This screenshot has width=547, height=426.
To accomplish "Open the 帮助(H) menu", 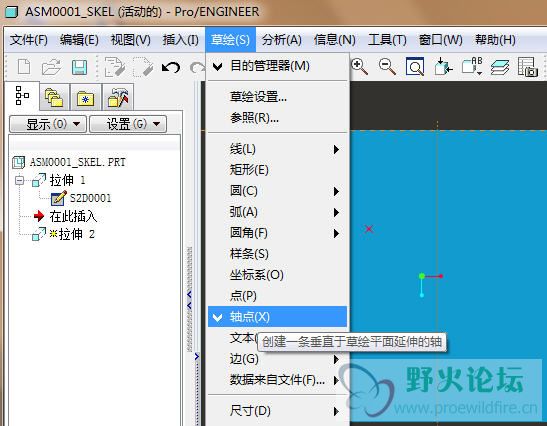I will 495,40.
